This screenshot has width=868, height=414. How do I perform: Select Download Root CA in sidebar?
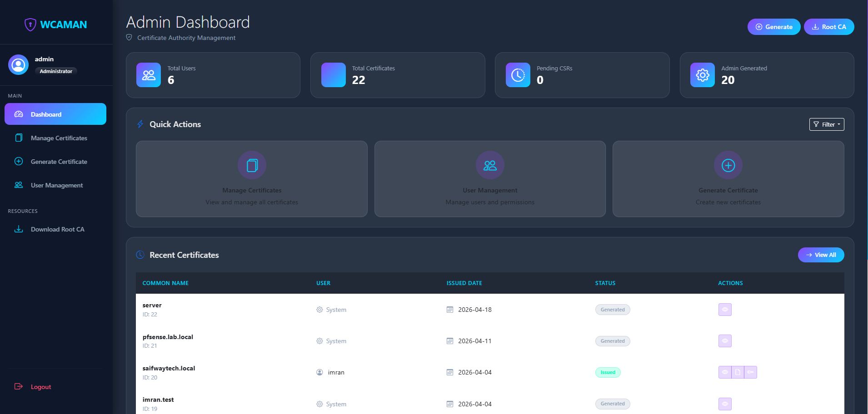coord(55,229)
